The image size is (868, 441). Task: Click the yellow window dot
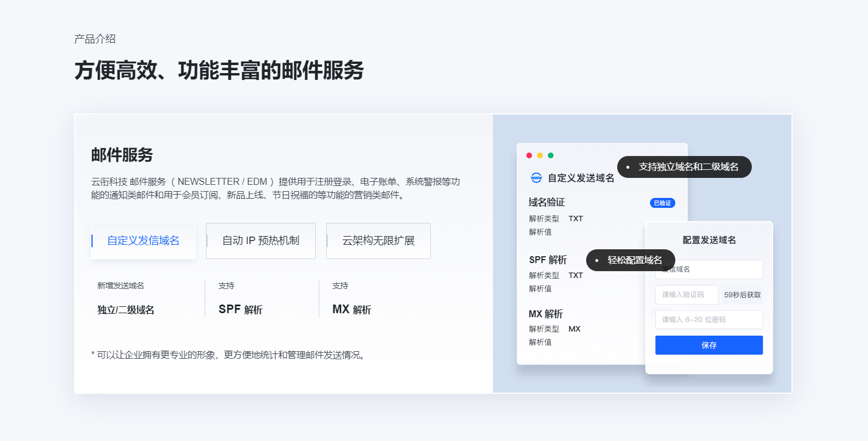(540, 155)
